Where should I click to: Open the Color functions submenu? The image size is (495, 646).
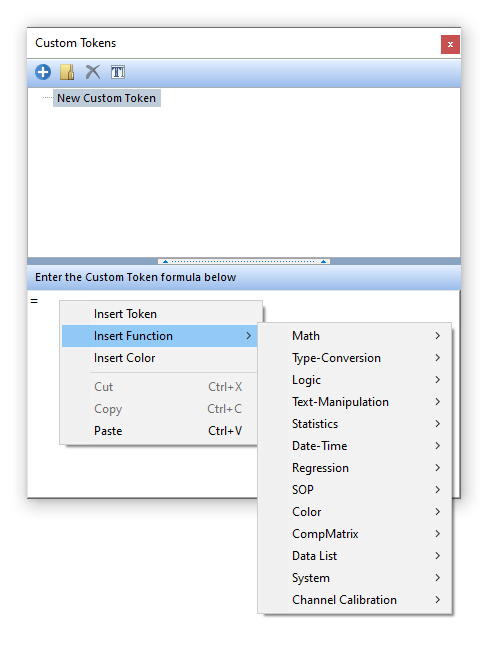coord(355,512)
